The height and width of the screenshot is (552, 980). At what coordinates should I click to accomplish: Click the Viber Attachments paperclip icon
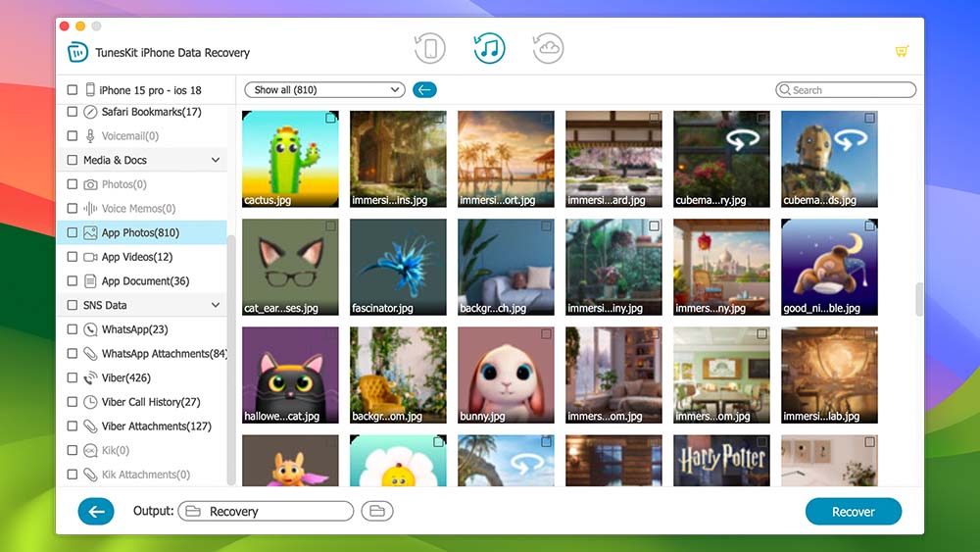click(90, 427)
